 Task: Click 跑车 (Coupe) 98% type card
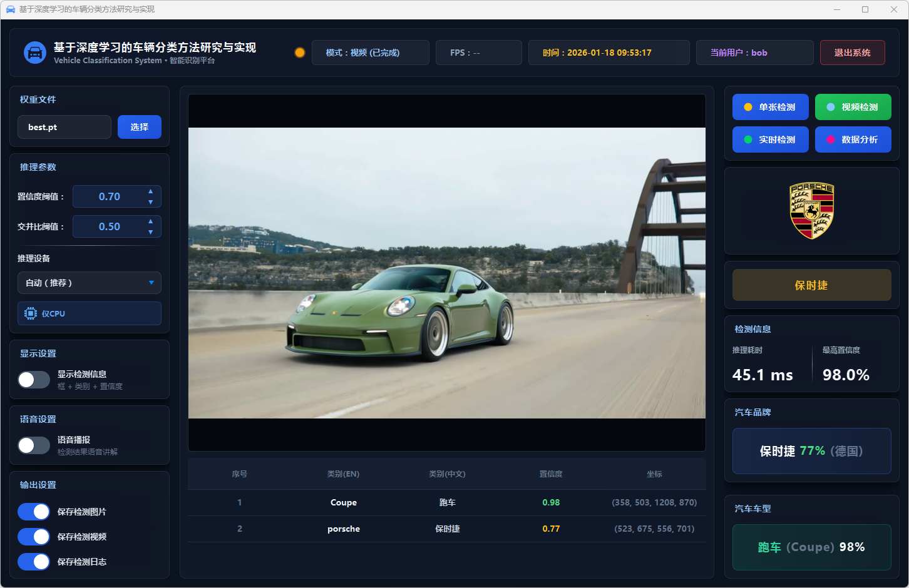coord(812,547)
